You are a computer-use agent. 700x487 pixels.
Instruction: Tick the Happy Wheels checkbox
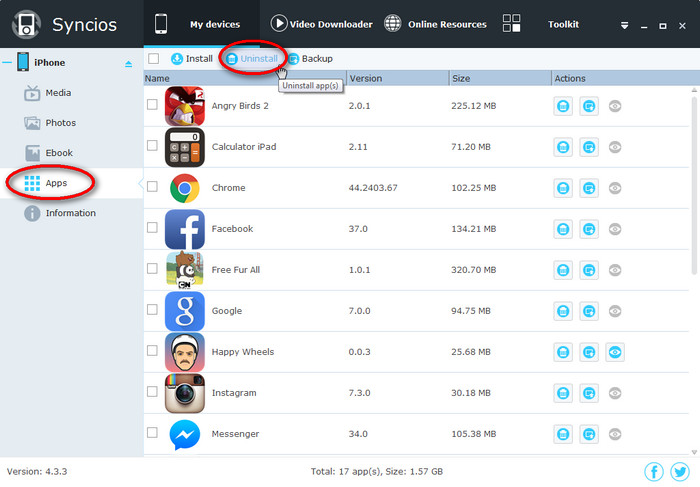point(152,350)
